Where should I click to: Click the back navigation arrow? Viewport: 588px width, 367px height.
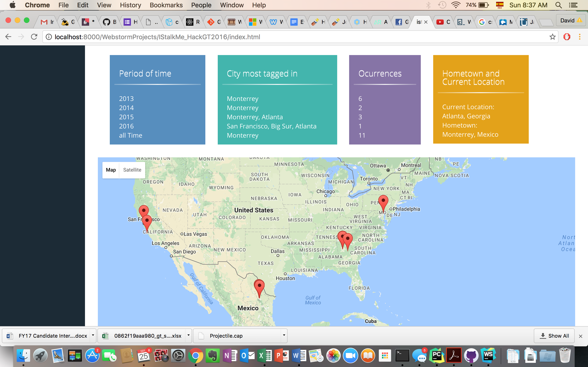(8, 37)
